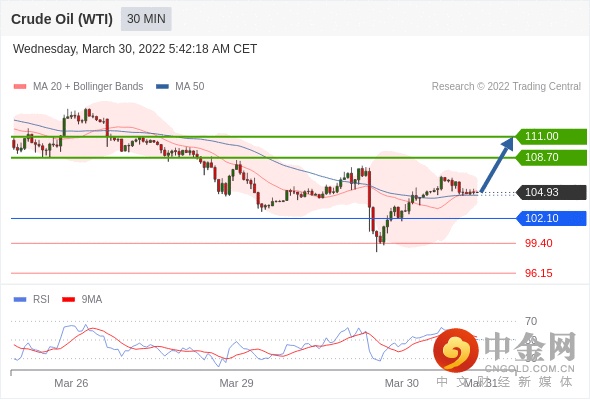
Task: Click the 99.40 red support label
Action: 539,243
